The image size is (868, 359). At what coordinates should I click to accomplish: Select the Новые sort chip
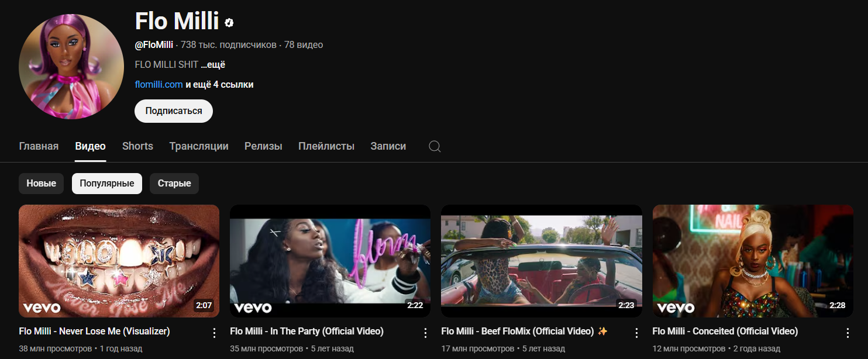[x=41, y=183]
